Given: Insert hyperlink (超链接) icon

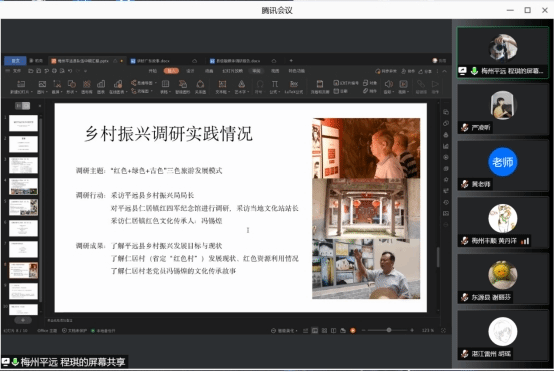Looking at the screenshot, I should (x=420, y=84).
